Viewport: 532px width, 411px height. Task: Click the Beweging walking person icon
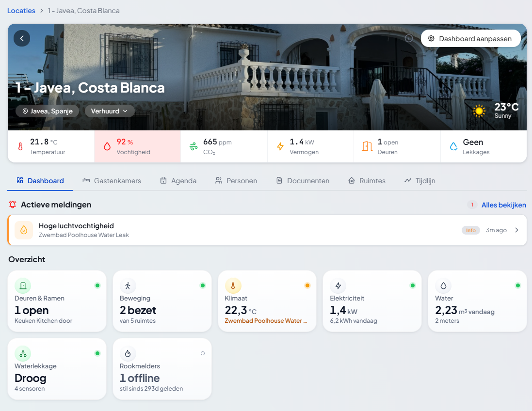tap(128, 286)
